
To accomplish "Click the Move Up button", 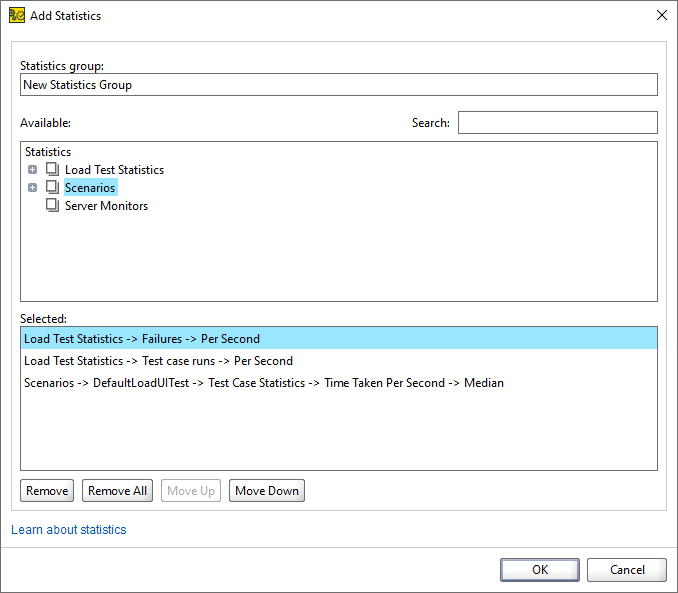I will (191, 490).
